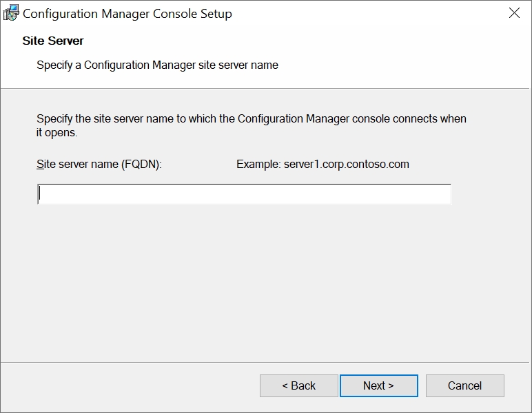Screen dimensions: 532x413
Task: Click empty gray area below the input field
Action: coord(266,282)
